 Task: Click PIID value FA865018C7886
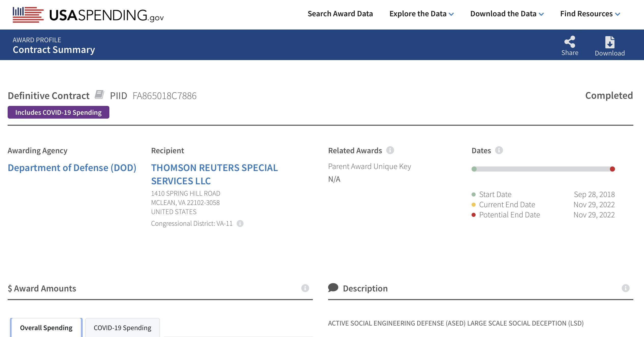165,96
